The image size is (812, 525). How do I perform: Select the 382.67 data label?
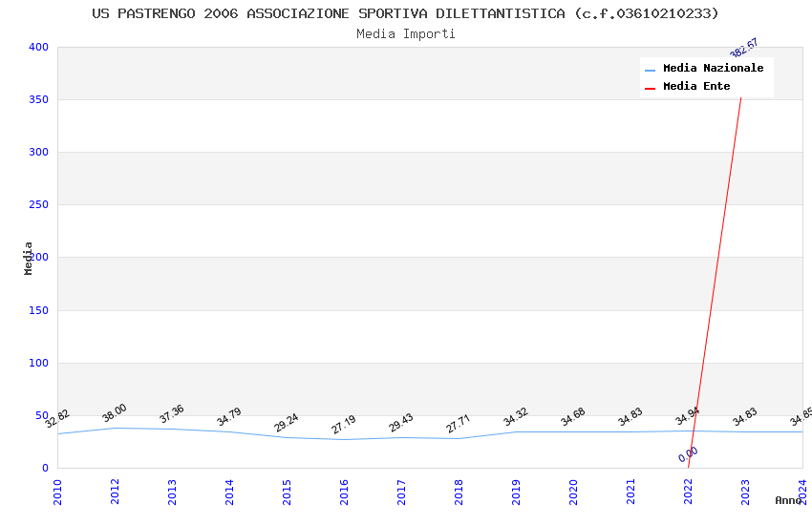[743, 48]
